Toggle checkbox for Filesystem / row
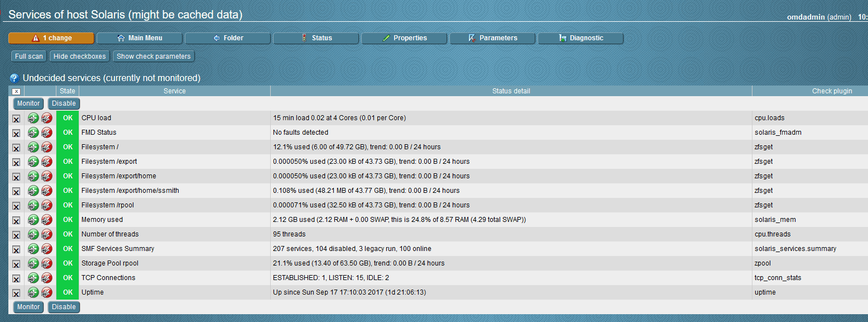 [16, 148]
